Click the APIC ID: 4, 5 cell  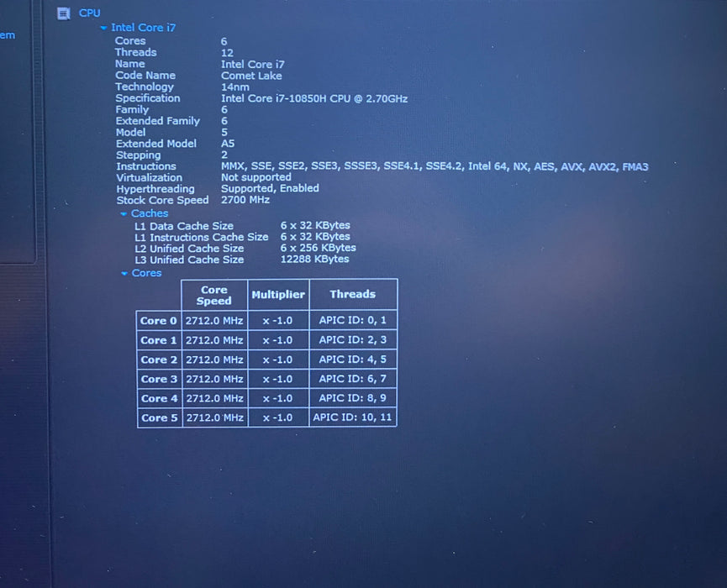coord(353,360)
